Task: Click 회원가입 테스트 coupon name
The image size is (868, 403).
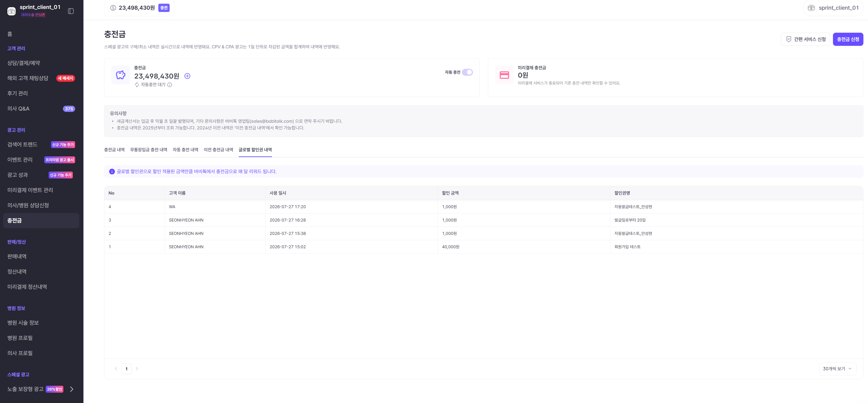Action: (x=627, y=247)
